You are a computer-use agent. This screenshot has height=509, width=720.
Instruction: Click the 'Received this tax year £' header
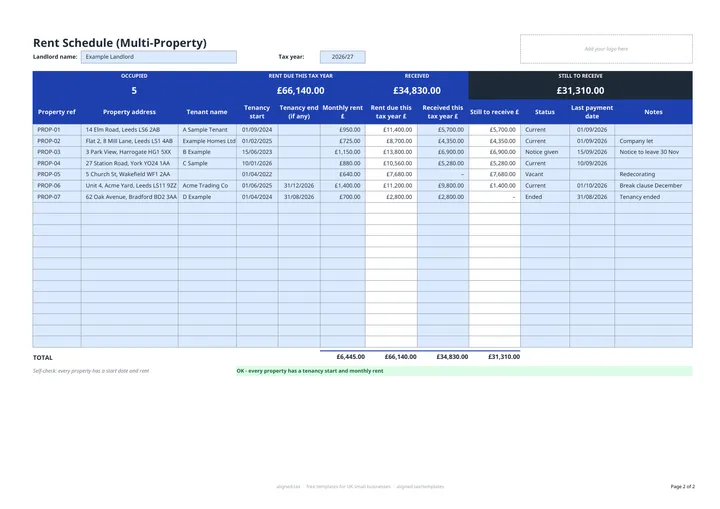click(x=443, y=112)
